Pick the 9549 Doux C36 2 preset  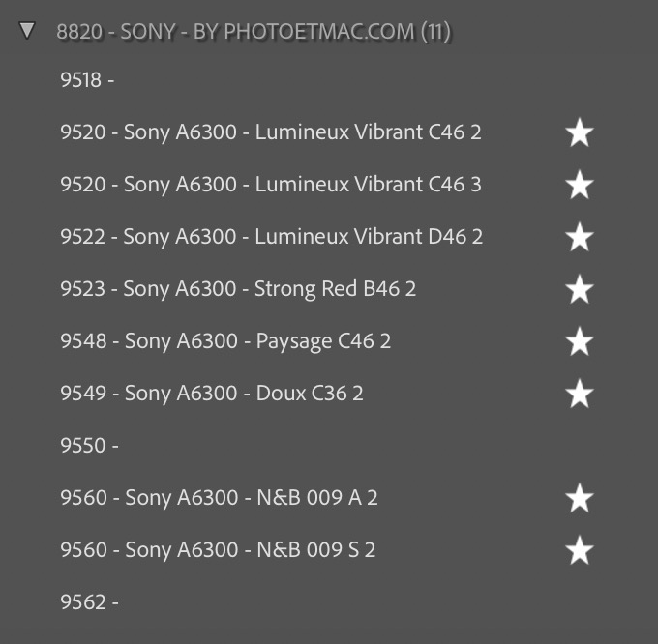[x=212, y=394]
